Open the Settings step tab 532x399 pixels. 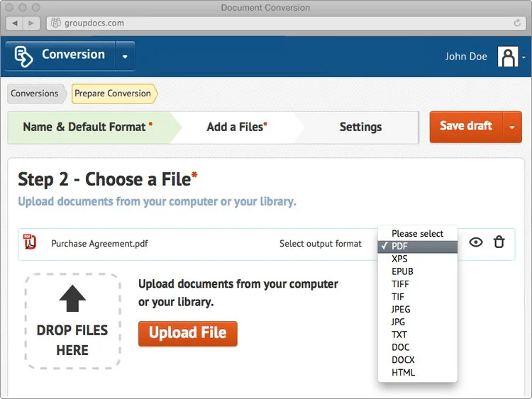pos(360,127)
